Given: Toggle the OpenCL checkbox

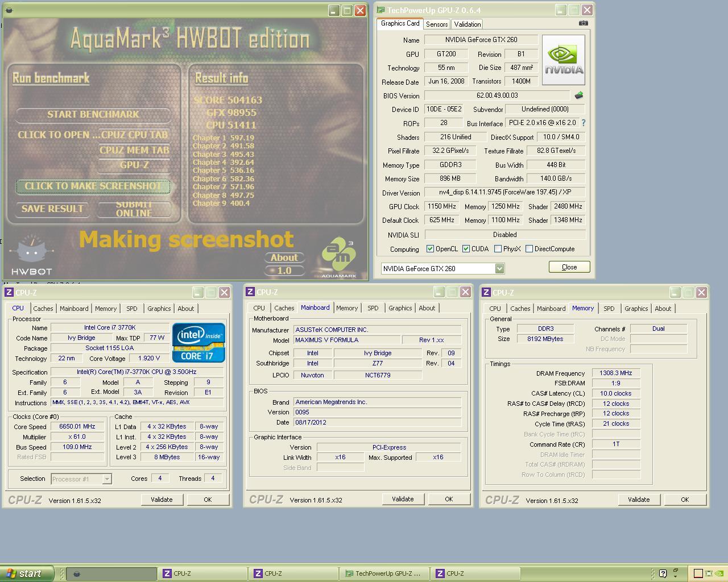Looking at the screenshot, I should (x=431, y=249).
